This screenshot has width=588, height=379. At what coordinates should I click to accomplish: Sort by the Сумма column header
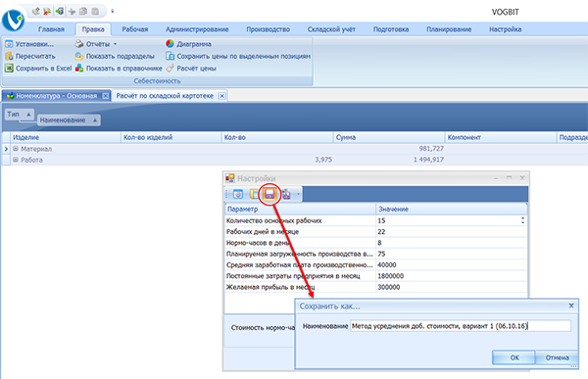[389, 137]
